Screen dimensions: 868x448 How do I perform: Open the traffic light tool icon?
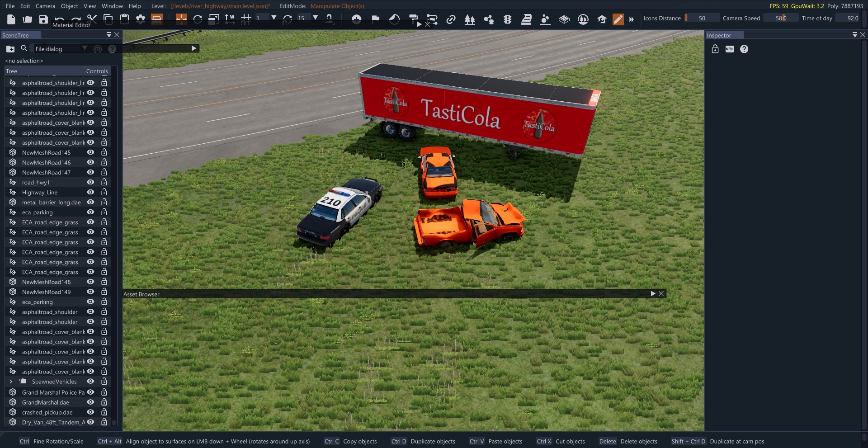pyautogui.click(x=508, y=19)
